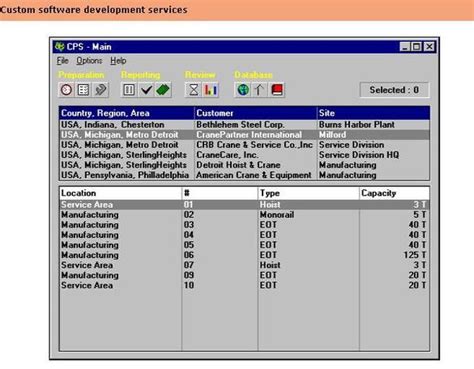Click the two-column page icon under Reporting

pyautogui.click(x=129, y=90)
